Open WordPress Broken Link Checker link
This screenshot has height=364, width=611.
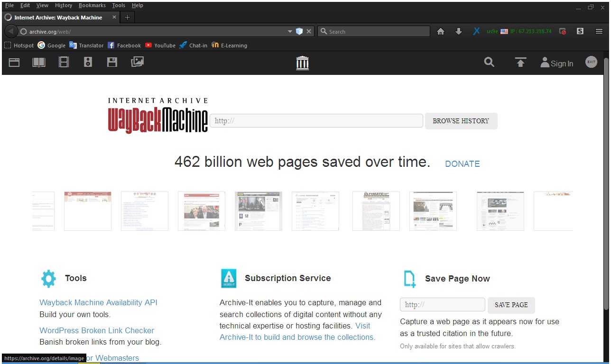click(x=97, y=330)
